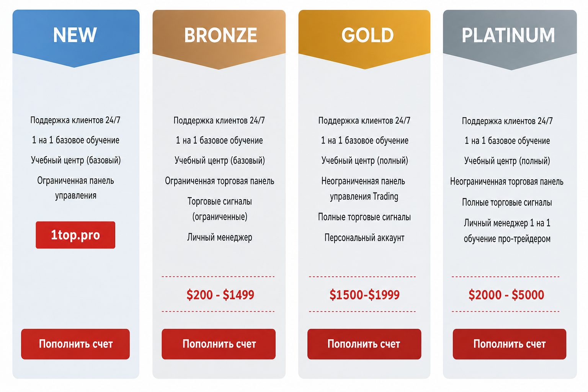Click Пополнить счет button in PLATINUM plan
The height and width of the screenshot is (392, 588).
point(509,344)
